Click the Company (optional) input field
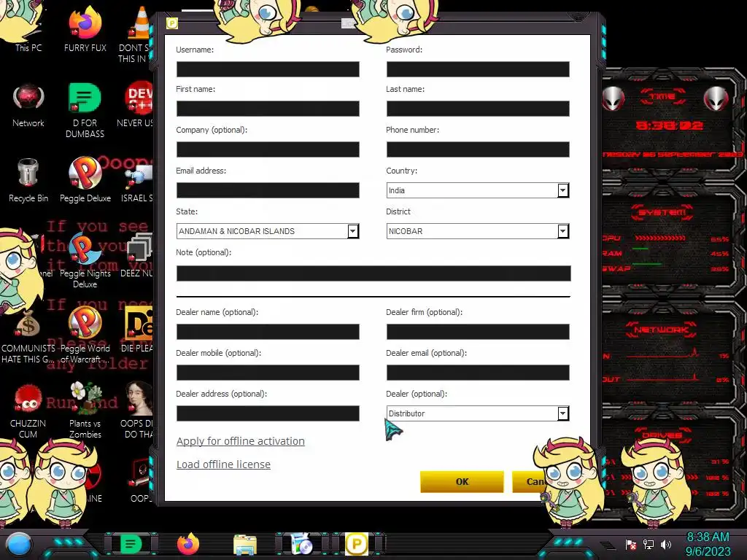This screenshot has height=560, width=747. pos(268,149)
